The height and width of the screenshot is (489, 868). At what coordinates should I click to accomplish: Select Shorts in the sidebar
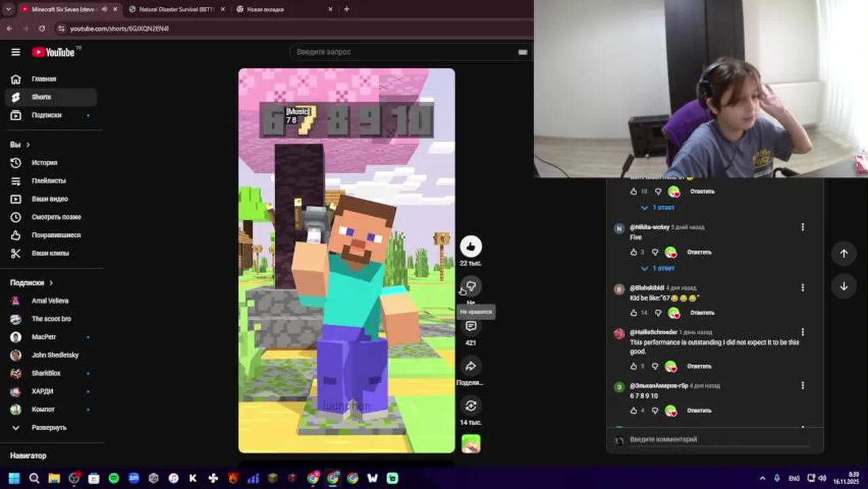[x=51, y=97]
